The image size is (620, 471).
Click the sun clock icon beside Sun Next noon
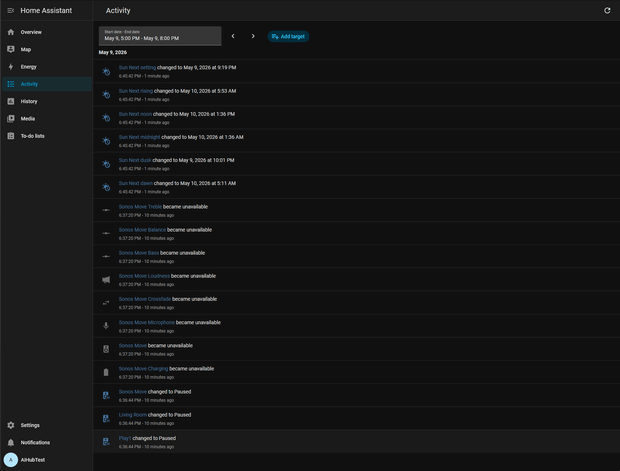pyautogui.click(x=106, y=118)
